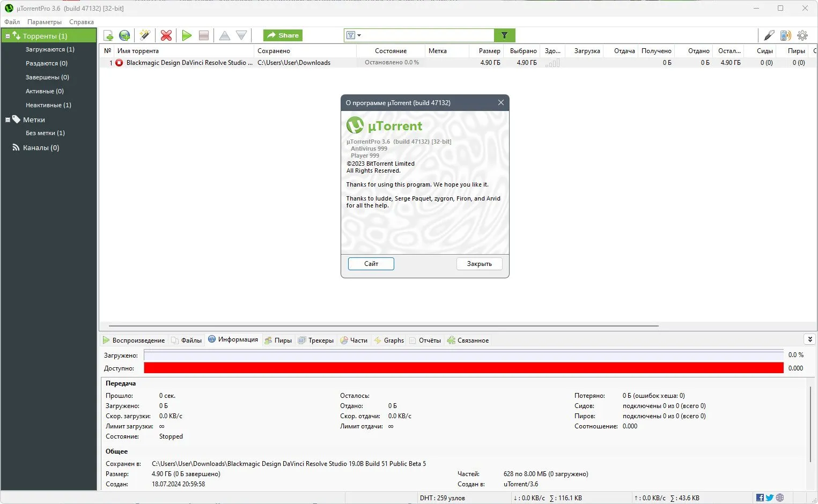The height and width of the screenshot is (504, 818).
Task: Collapse the Метки sidebar group
Action: pyautogui.click(x=8, y=120)
